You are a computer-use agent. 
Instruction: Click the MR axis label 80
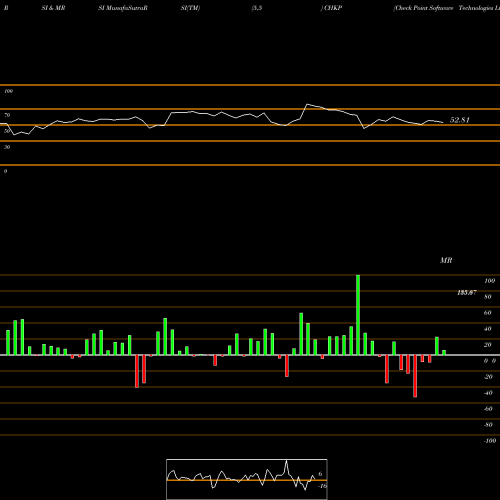click(488, 297)
